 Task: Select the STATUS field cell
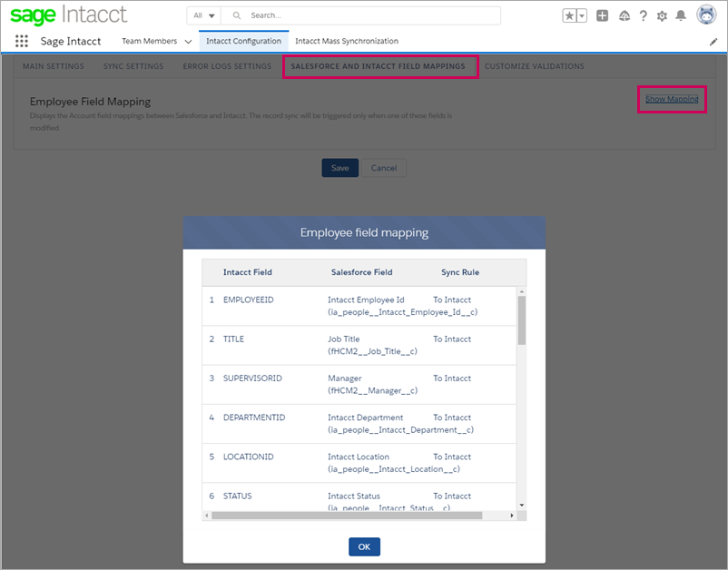pyautogui.click(x=237, y=496)
